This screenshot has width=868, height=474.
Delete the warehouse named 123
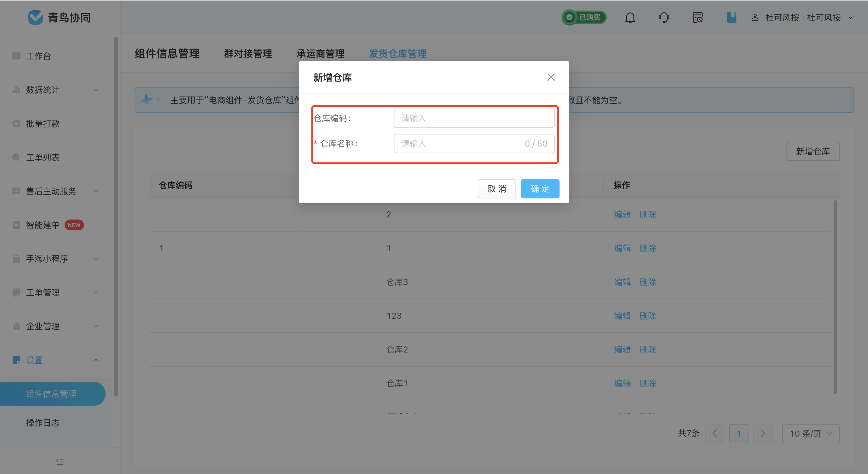[x=648, y=316]
